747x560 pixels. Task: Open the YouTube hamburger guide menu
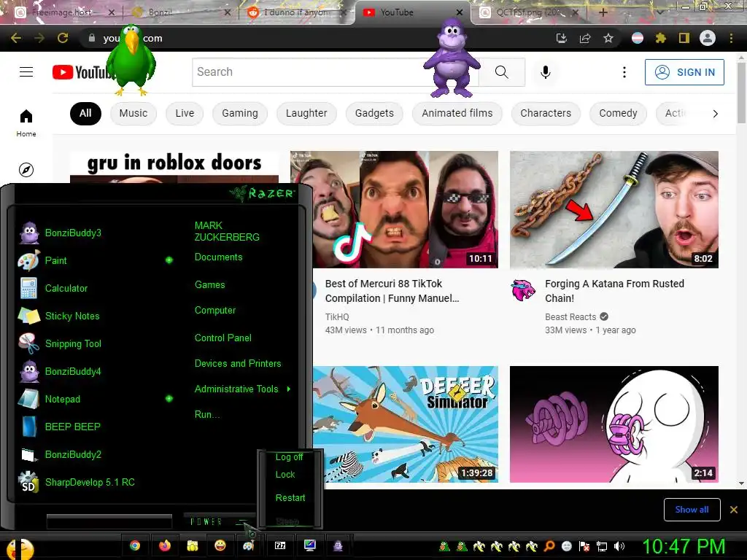click(26, 72)
